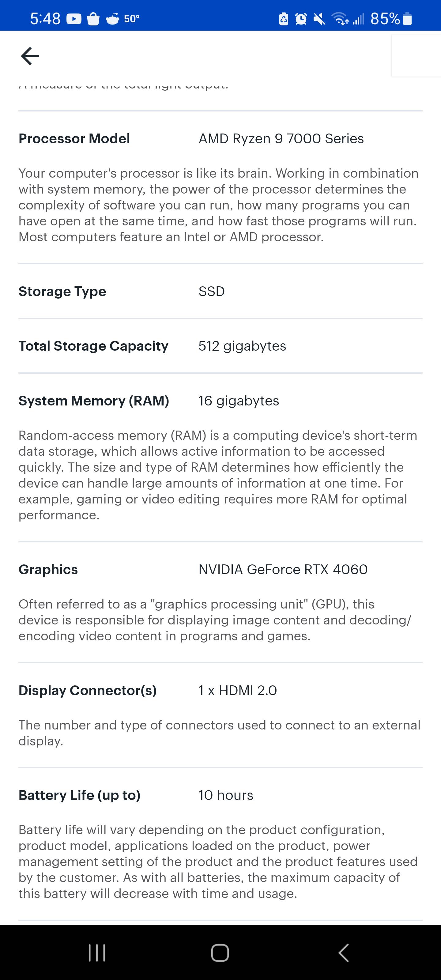
Task: Tap the 512 gigabytes storage value
Action: click(242, 346)
